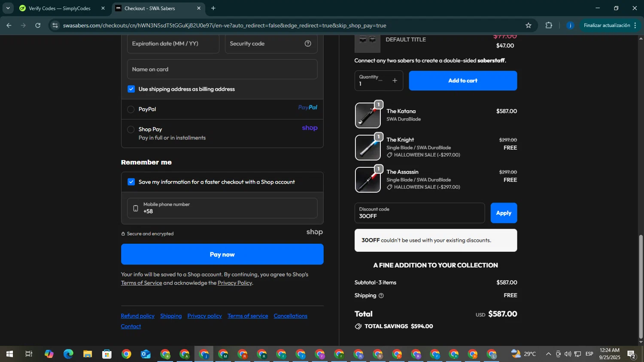
Task: Open the notification center icon
Action: tap(632, 354)
